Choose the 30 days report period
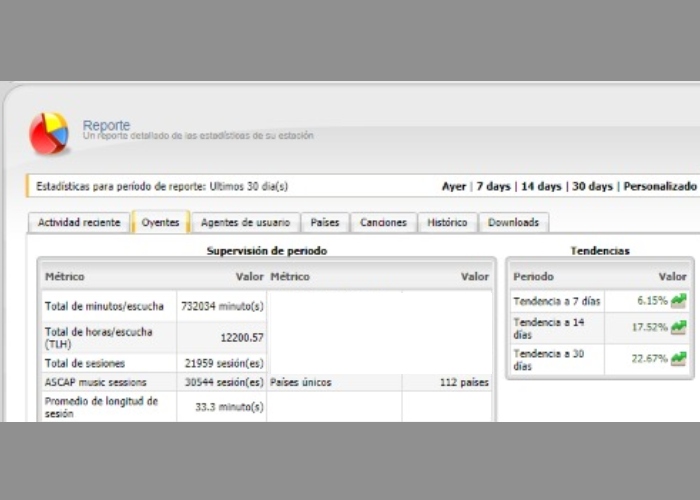The image size is (700, 500). click(592, 186)
